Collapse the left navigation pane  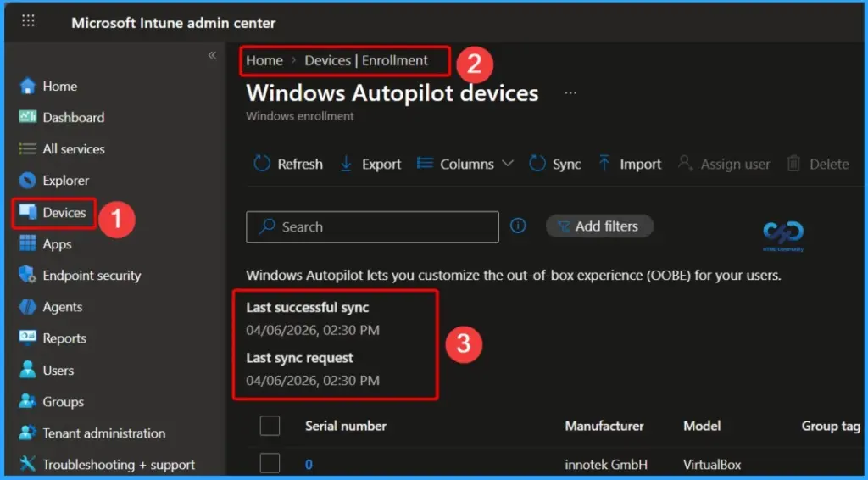(212, 55)
